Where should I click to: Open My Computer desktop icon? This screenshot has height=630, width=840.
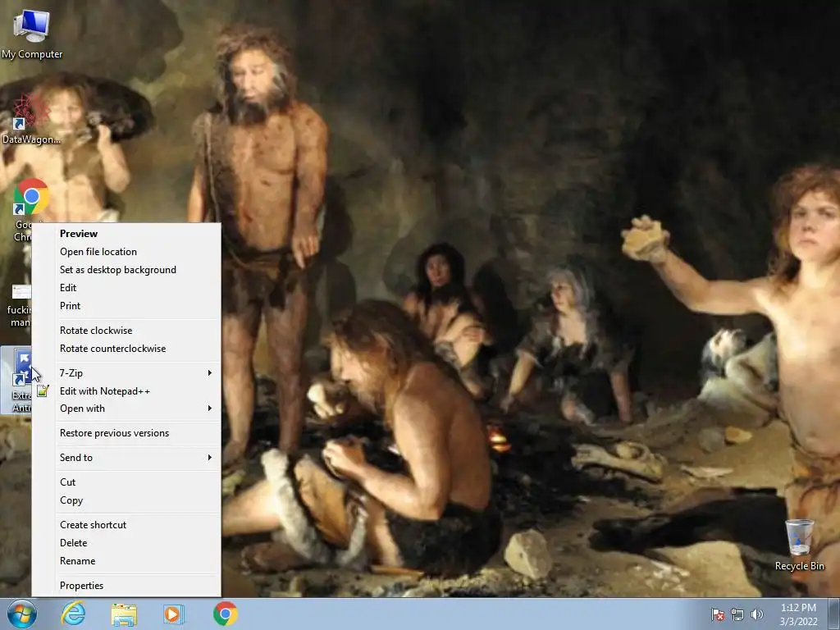32,34
